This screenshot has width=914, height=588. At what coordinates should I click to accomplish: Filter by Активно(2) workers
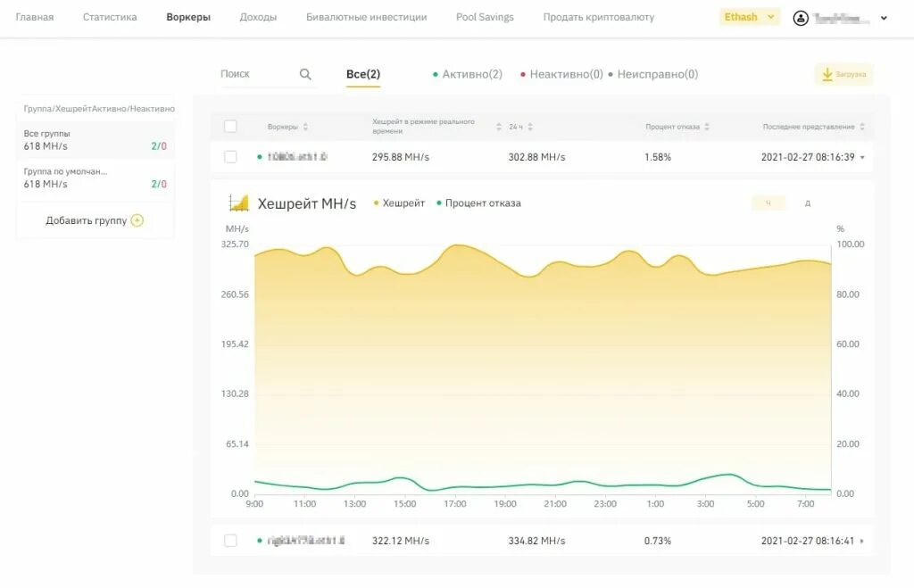[x=468, y=74]
